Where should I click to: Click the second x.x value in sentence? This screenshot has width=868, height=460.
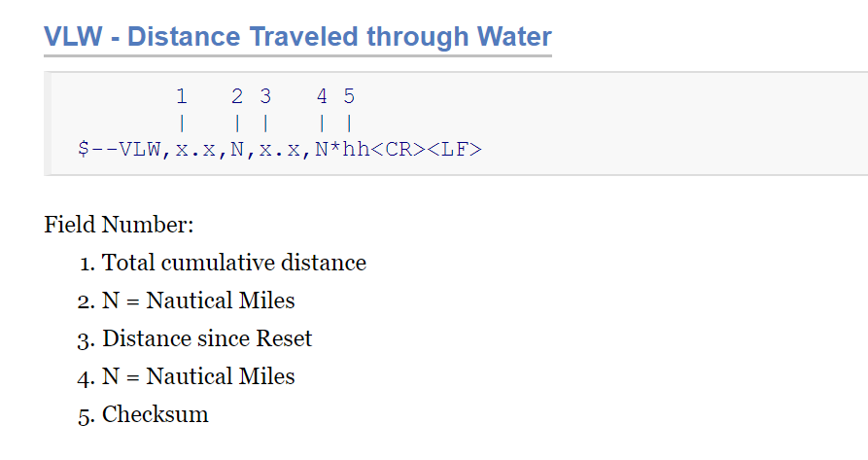coord(280,150)
